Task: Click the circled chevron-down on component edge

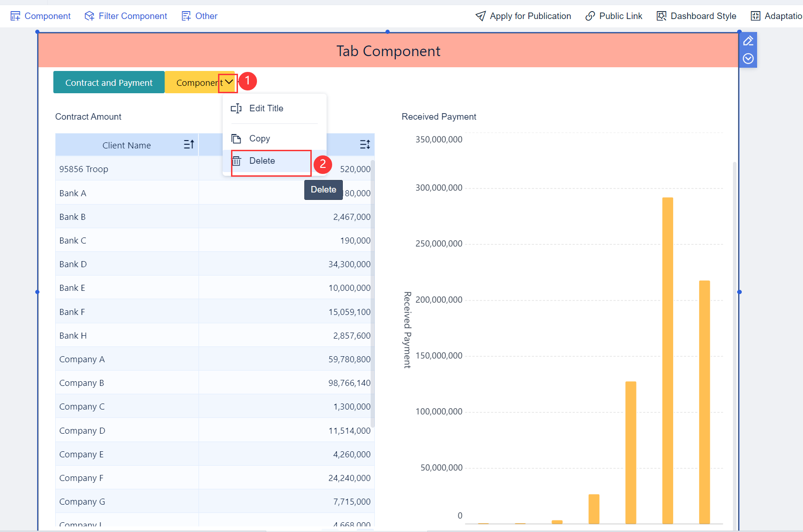Action: 747,59
